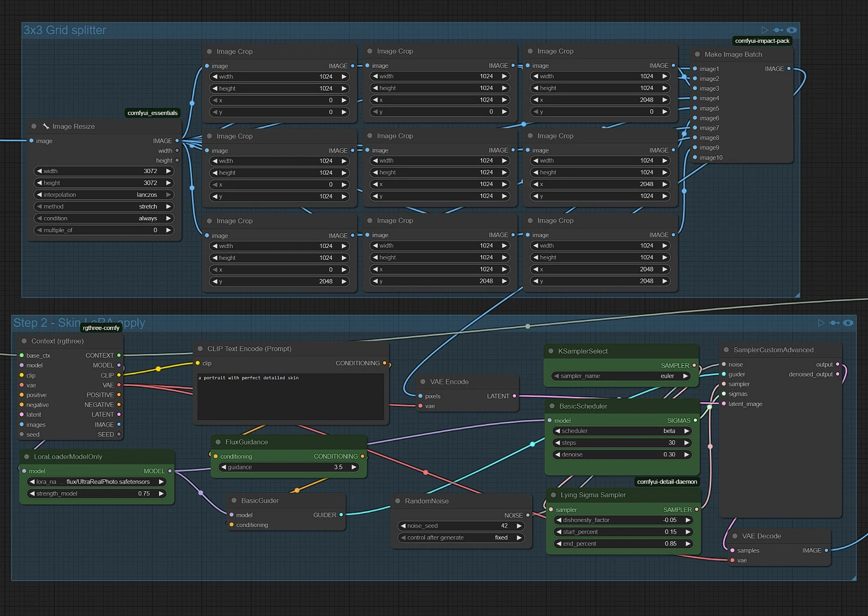Screen dimensions: 868x616
Task: Collapse the Make Image Batch node via its dot
Action: pyautogui.click(x=697, y=54)
